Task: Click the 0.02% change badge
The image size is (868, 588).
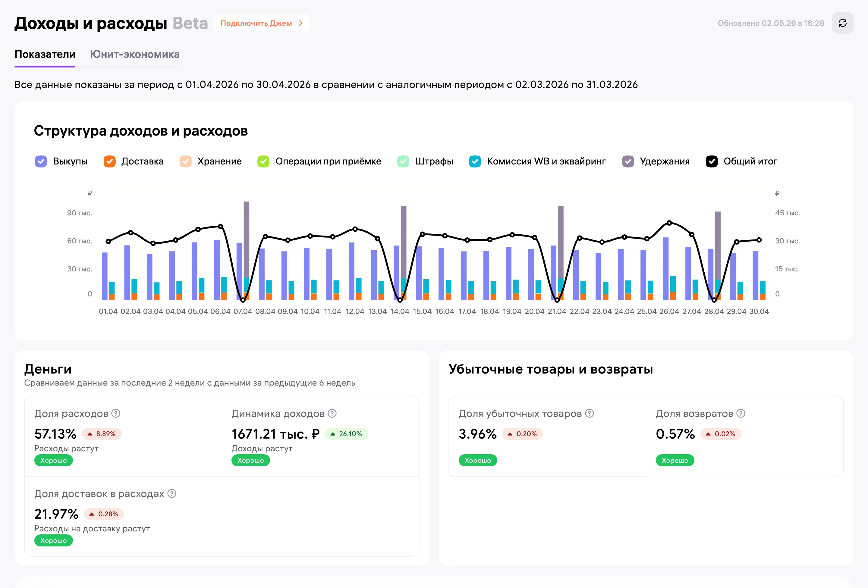Action: (x=720, y=434)
